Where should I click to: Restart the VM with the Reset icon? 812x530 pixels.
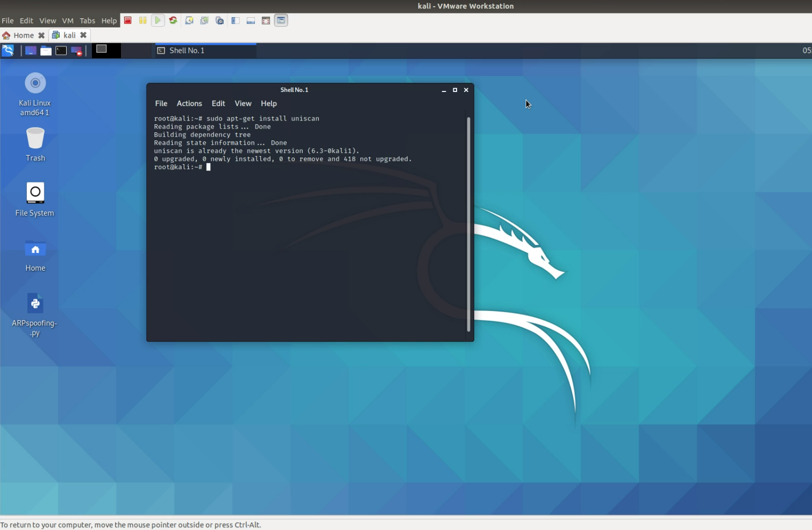point(173,20)
